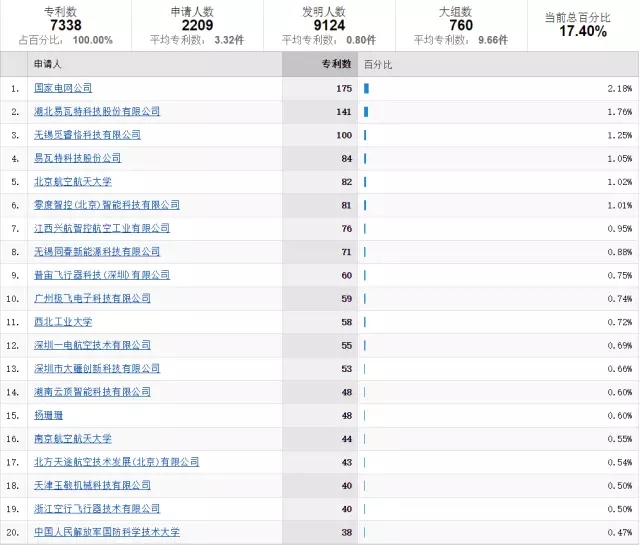Open the 易瓦特科技股份公司 link
This screenshot has width=640, height=545.
pyautogui.click(x=78, y=158)
